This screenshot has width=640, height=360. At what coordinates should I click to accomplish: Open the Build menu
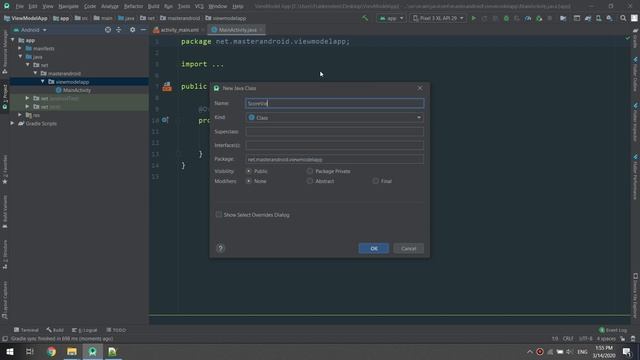point(153,7)
